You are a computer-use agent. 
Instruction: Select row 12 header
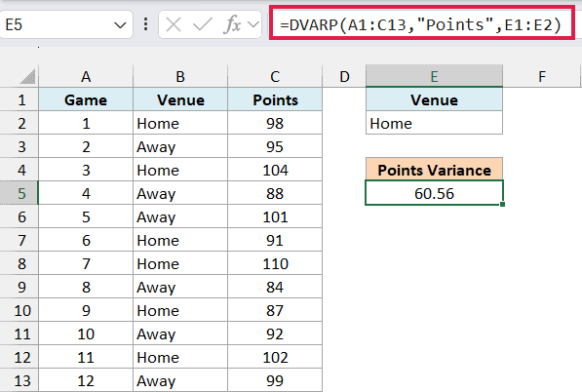click(19, 357)
